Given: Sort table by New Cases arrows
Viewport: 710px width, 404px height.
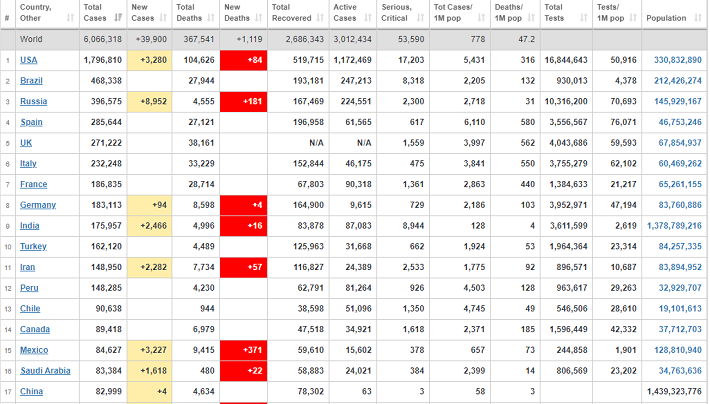Looking at the screenshot, I should click(163, 18).
